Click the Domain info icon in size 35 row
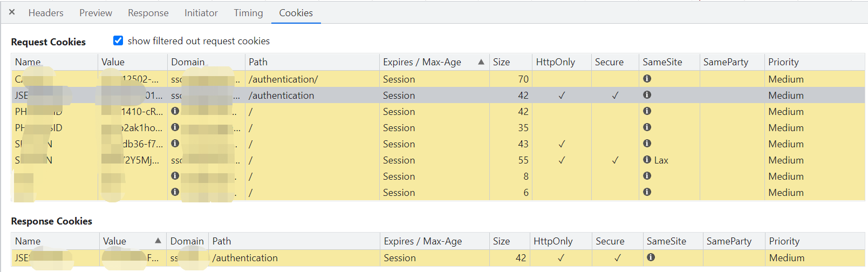 click(x=175, y=127)
